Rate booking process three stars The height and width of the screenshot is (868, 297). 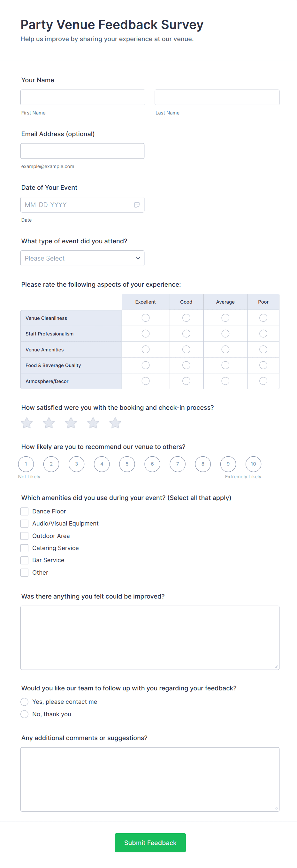pos(71,423)
